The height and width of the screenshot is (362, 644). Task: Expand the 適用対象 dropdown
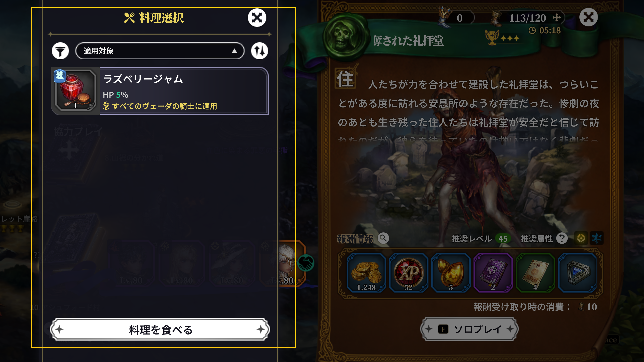(x=160, y=51)
